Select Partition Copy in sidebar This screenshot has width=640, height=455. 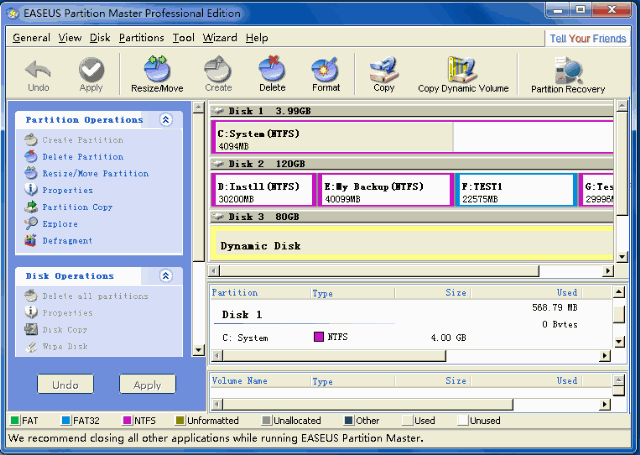69,207
